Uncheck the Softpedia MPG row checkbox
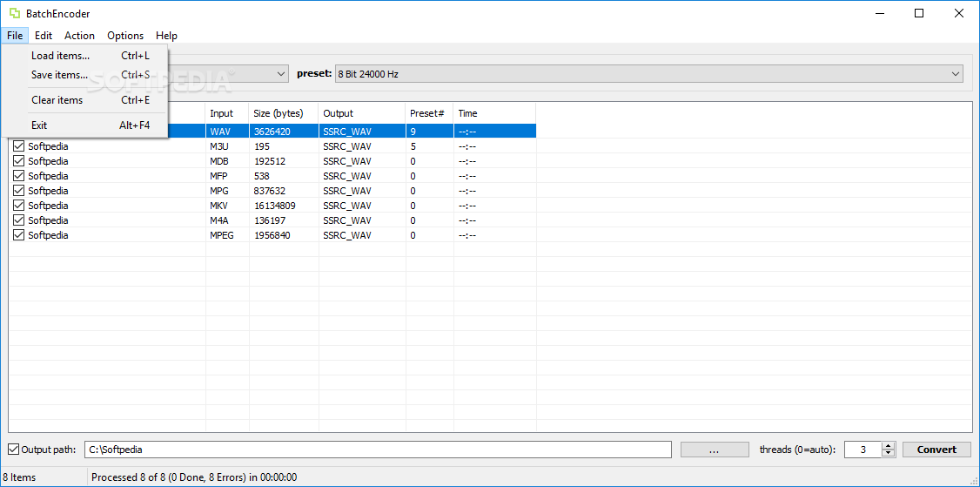 19,191
